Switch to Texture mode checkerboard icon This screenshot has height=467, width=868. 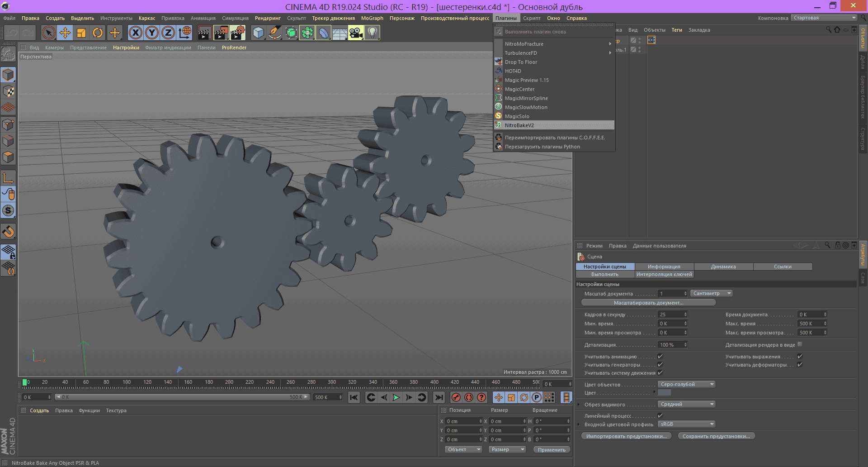[8, 91]
